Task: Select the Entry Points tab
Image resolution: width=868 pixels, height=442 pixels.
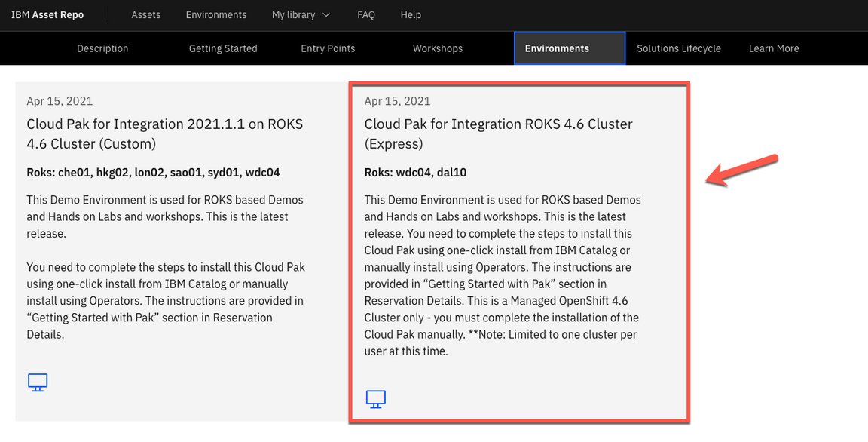Action: (x=328, y=48)
